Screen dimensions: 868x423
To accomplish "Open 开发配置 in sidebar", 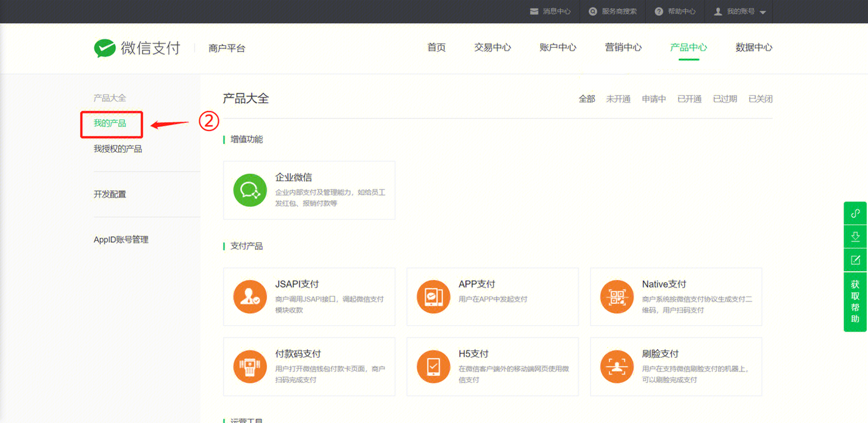I will 110,194.
